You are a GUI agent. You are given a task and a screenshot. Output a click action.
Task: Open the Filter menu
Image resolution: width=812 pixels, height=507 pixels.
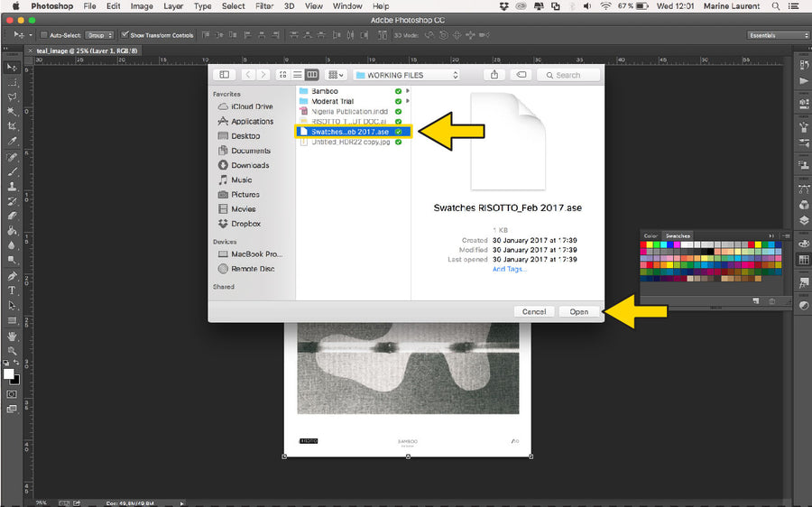pos(263,6)
